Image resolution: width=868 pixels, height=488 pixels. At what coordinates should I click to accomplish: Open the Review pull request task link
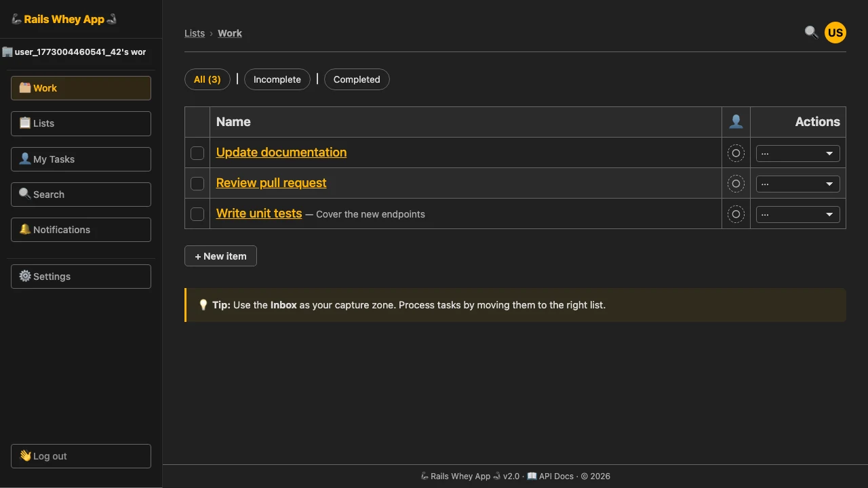(x=271, y=183)
